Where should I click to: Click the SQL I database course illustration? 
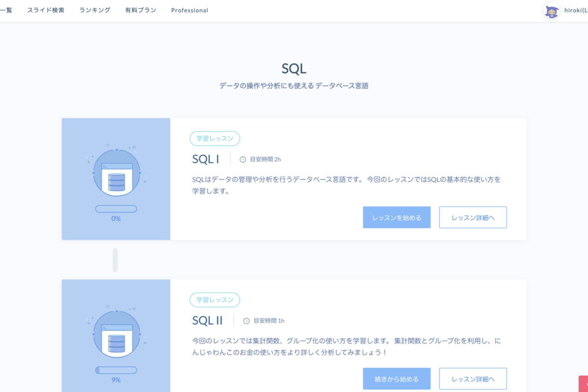pos(116,172)
